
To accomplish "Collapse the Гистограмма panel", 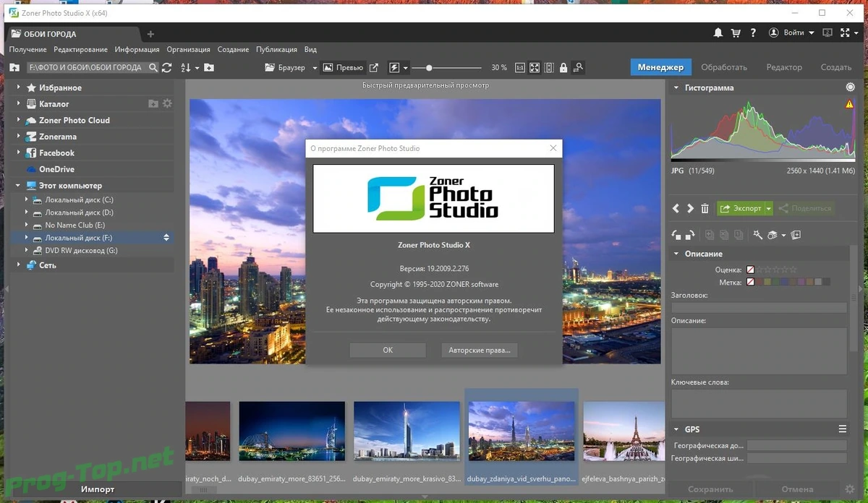I will tap(676, 87).
